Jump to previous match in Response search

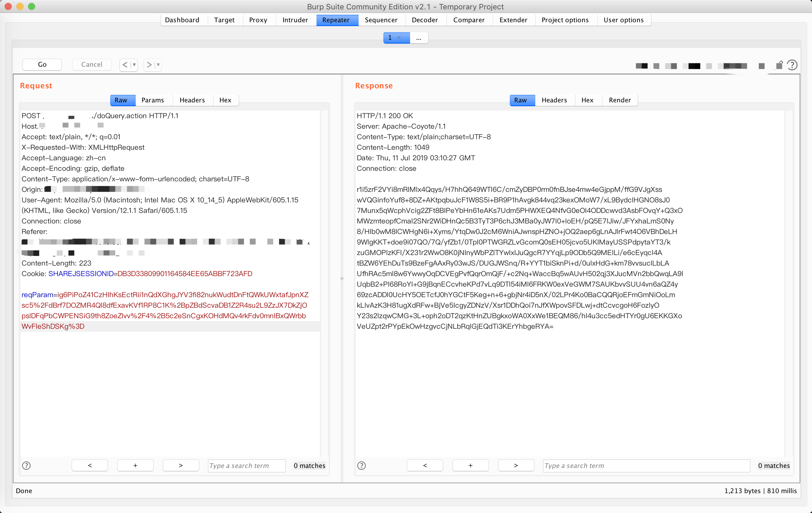pyautogui.click(x=425, y=465)
